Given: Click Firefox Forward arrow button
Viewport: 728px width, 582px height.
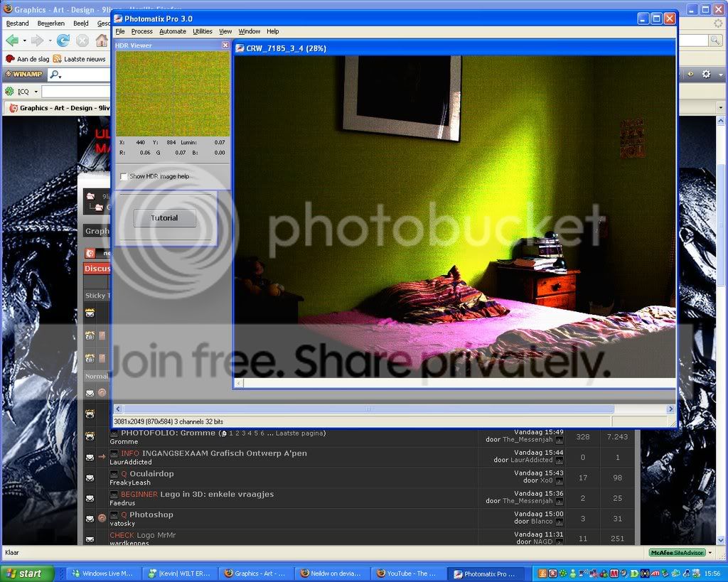Looking at the screenshot, I should [x=37, y=41].
